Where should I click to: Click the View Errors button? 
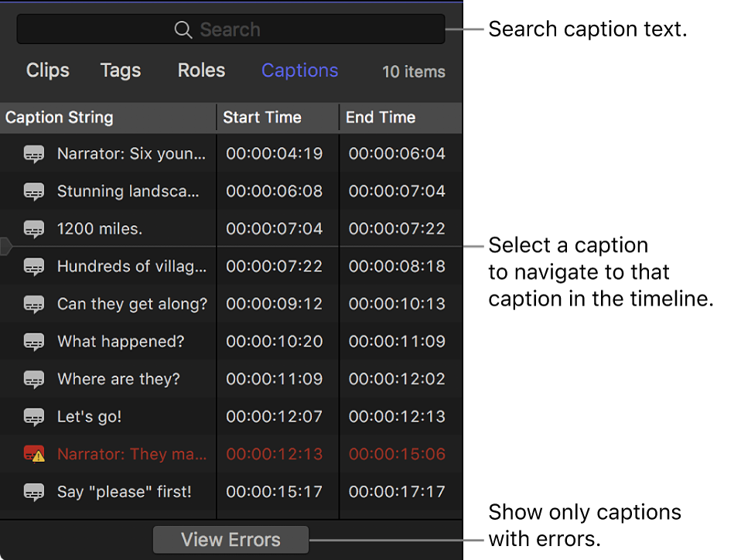point(230,539)
